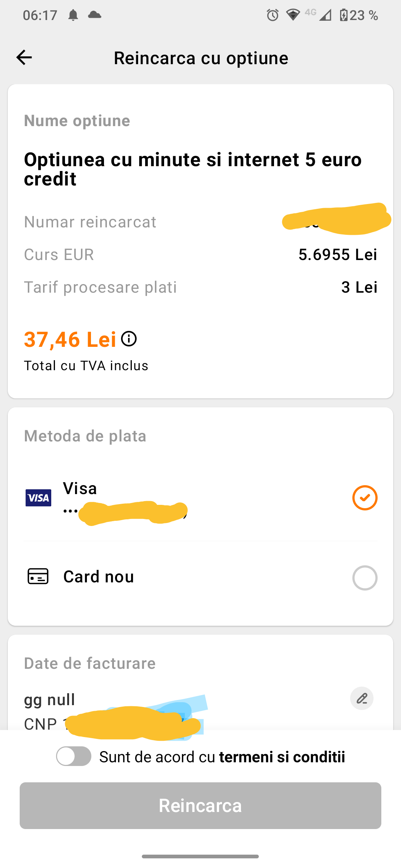Image resolution: width=401 pixels, height=868 pixels.
Task: Select the Card nou radio button
Action: click(365, 578)
